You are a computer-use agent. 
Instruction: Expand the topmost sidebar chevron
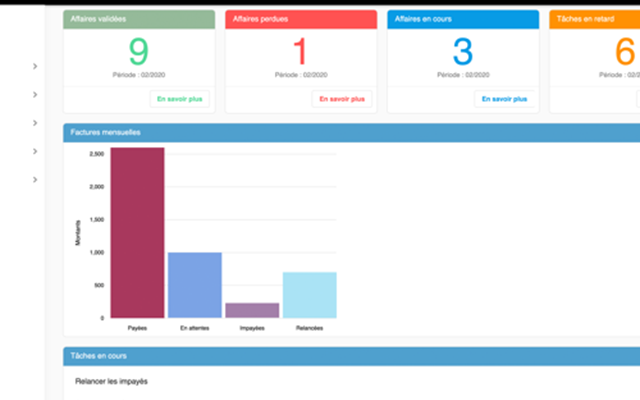35,66
